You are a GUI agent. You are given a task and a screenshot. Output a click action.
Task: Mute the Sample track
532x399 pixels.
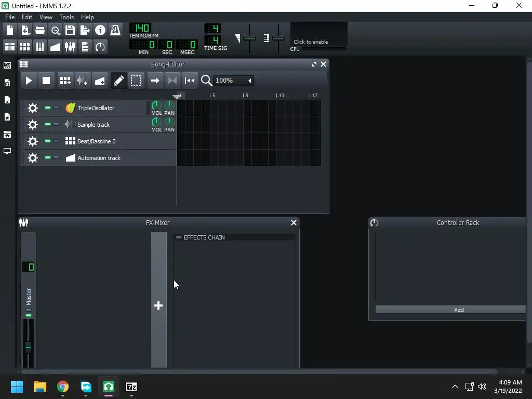pos(48,125)
